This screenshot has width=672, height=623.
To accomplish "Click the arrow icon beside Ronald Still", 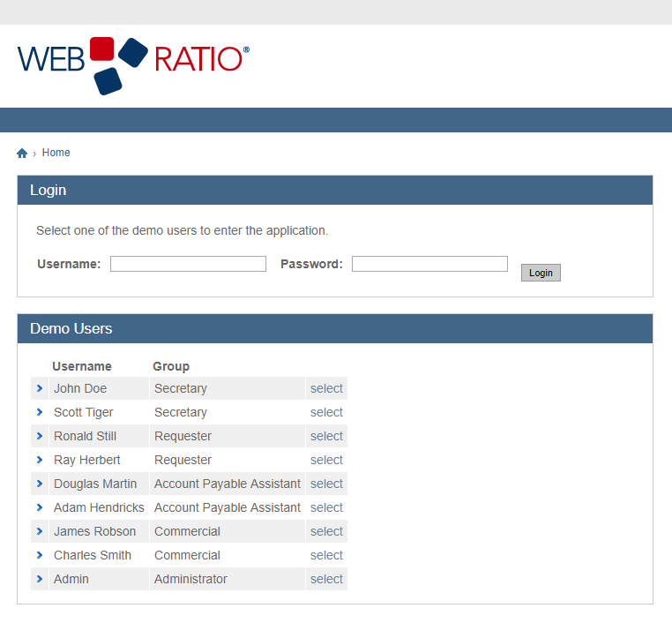I will (x=40, y=436).
